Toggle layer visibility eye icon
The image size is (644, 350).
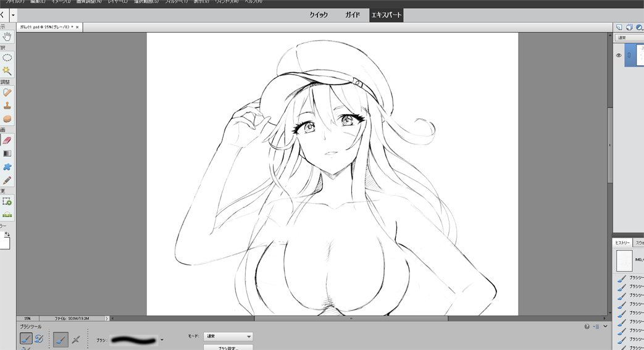click(x=619, y=55)
